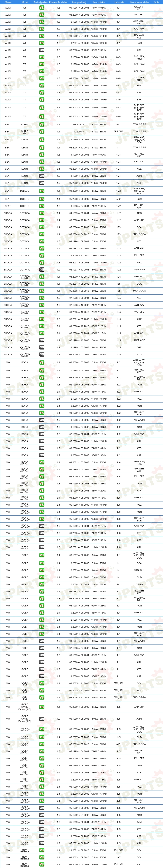The height and width of the screenshot is (868, 163).
Task: Click the Marka column header
Action: click(8, 2)
